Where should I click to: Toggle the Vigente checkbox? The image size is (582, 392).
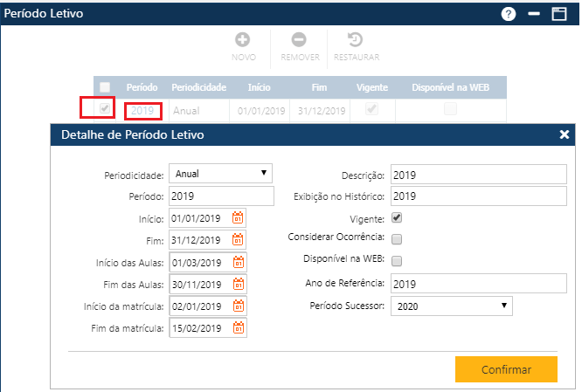pos(397,217)
